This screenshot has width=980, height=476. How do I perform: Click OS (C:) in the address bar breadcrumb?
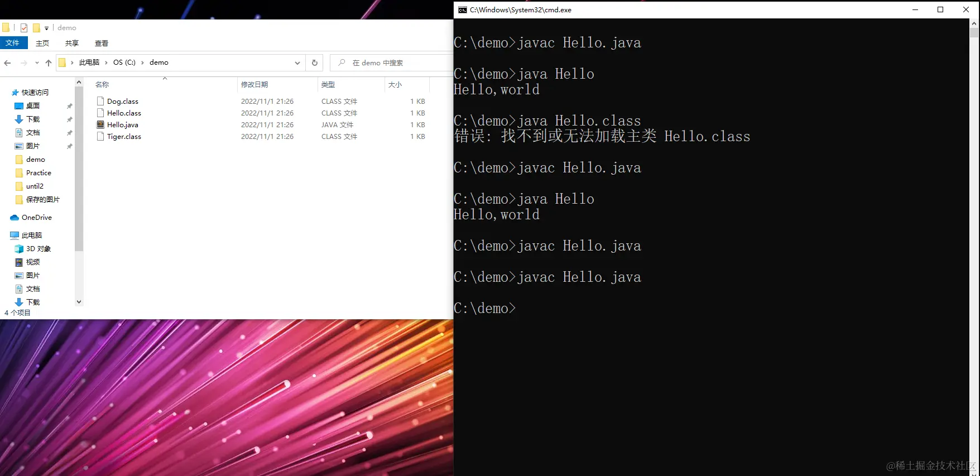click(x=124, y=62)
